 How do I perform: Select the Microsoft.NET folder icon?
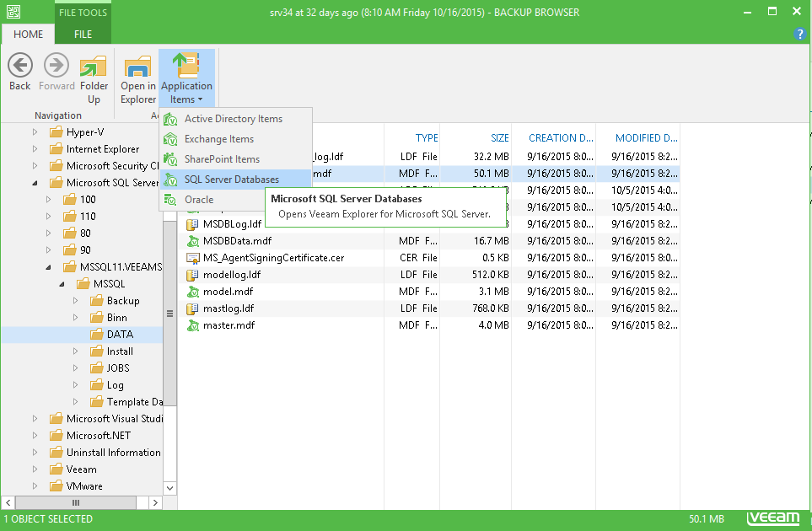click(56, 435)
